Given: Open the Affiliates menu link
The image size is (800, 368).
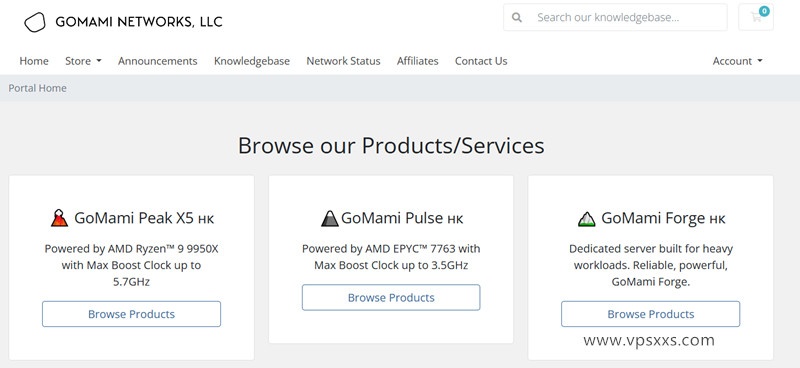Looking at the screenshot, I should coord(417,61).
